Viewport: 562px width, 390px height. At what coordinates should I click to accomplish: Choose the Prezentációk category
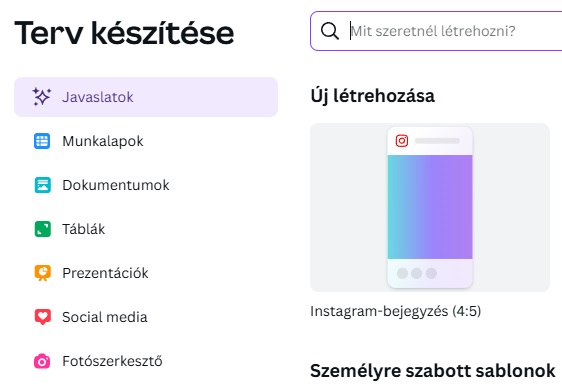click(x=146, y=273)
